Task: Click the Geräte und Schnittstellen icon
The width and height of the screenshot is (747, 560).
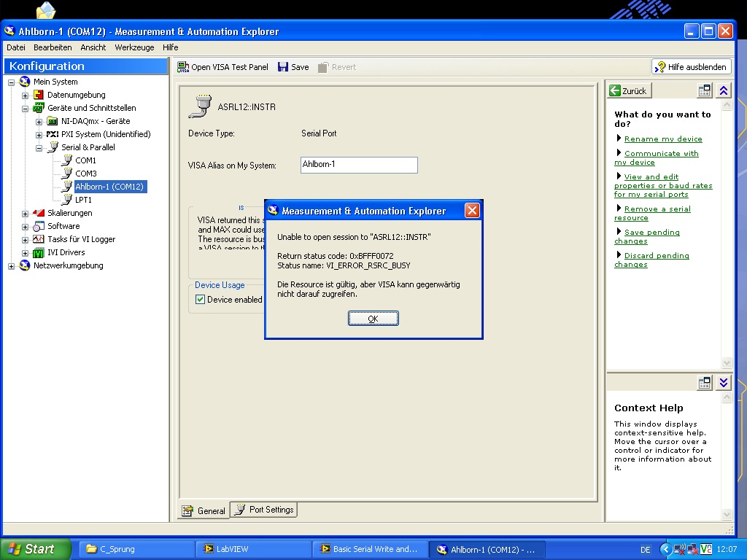Action: click(x=39, y=108)
